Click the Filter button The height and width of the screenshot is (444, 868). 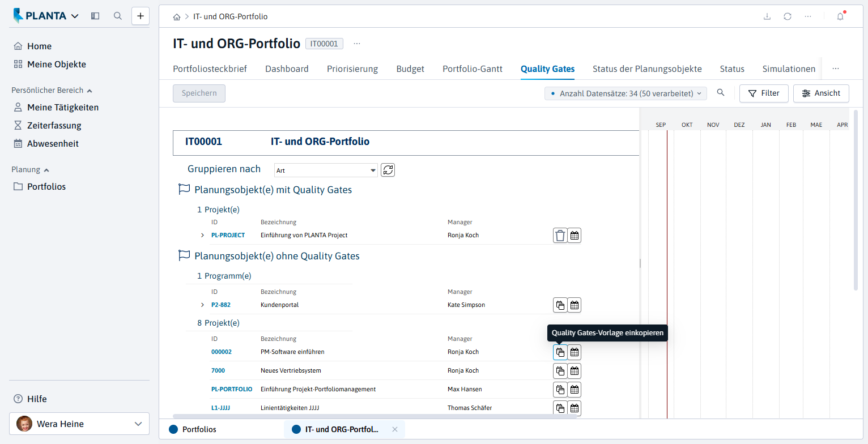[764, 93]
